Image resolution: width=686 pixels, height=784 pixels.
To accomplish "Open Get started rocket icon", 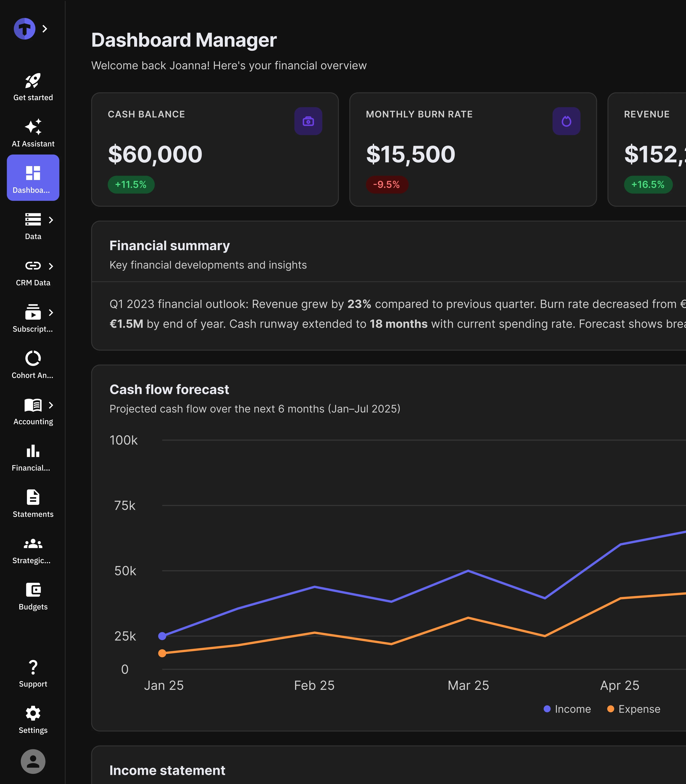I will (33, 81).
